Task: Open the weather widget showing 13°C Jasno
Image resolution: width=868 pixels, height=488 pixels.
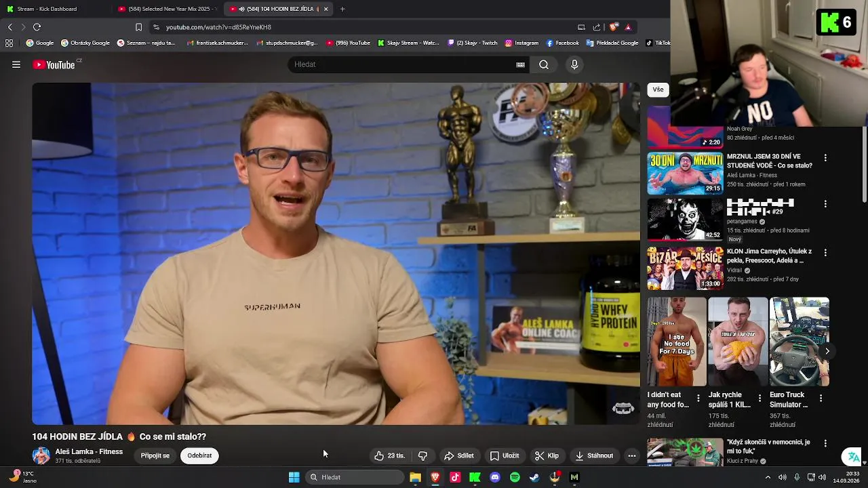Action: (x=23, y=477)
